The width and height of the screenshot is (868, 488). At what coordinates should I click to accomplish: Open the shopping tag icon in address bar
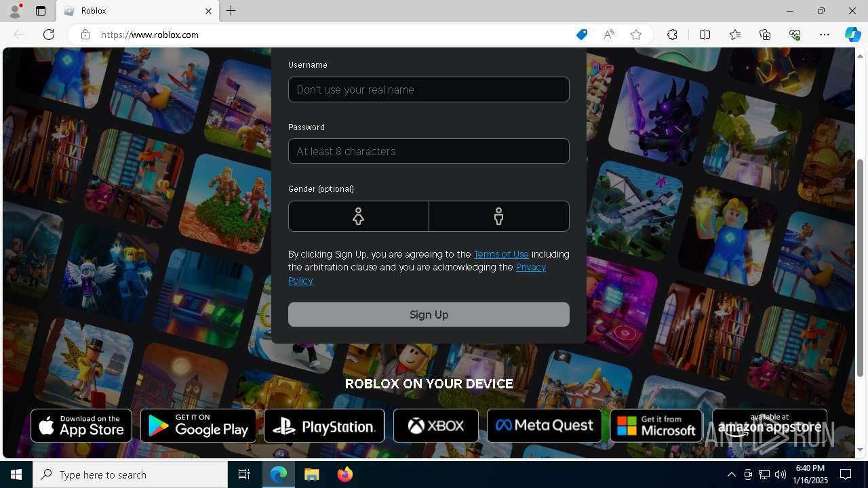tap(582, 35)
